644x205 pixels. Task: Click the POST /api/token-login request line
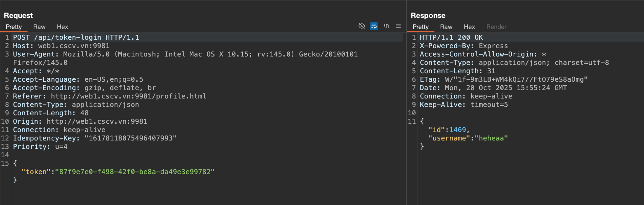point(76,37)
